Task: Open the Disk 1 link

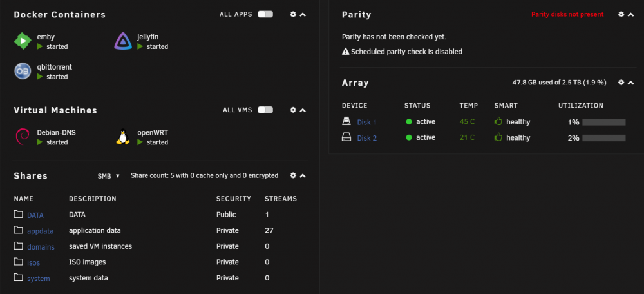Action: (367, 122)
